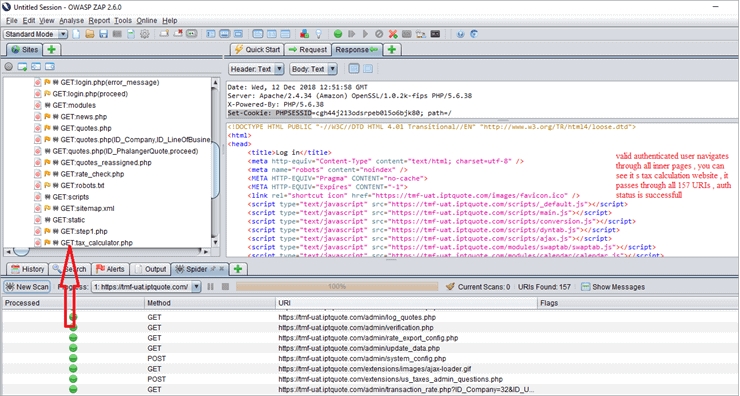The image size is (740, 396).
Task: Switch to the Output tab
Action: tap(150, 269)
